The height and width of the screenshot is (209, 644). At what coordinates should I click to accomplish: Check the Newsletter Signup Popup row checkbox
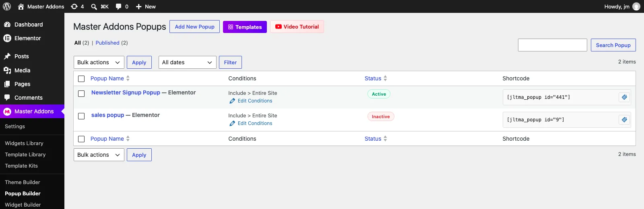click(x=81, y=94)
